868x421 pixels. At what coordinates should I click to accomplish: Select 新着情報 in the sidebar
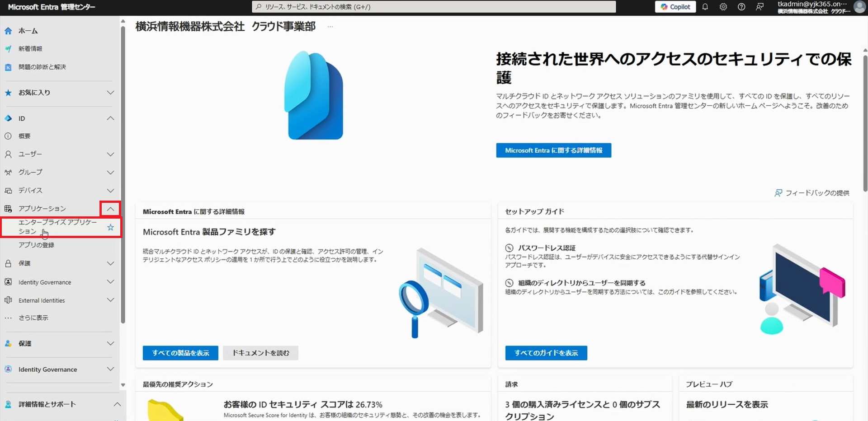(30, 49)
